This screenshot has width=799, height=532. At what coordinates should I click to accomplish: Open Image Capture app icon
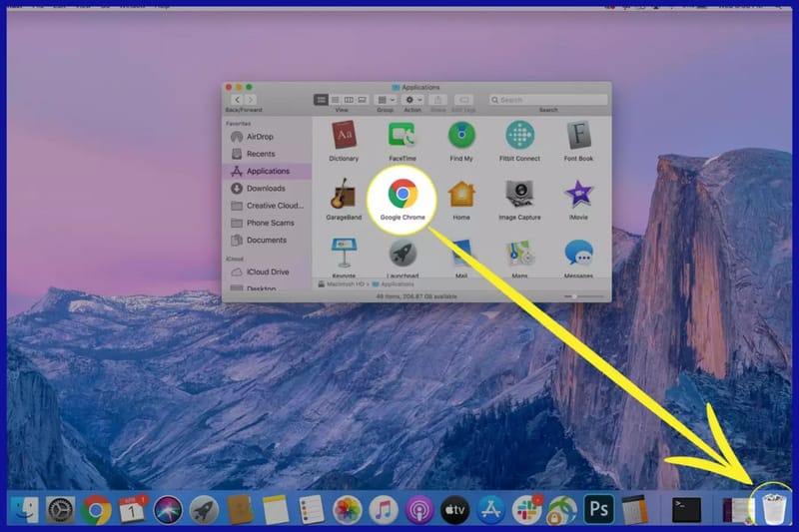click(x=519, y=194)
